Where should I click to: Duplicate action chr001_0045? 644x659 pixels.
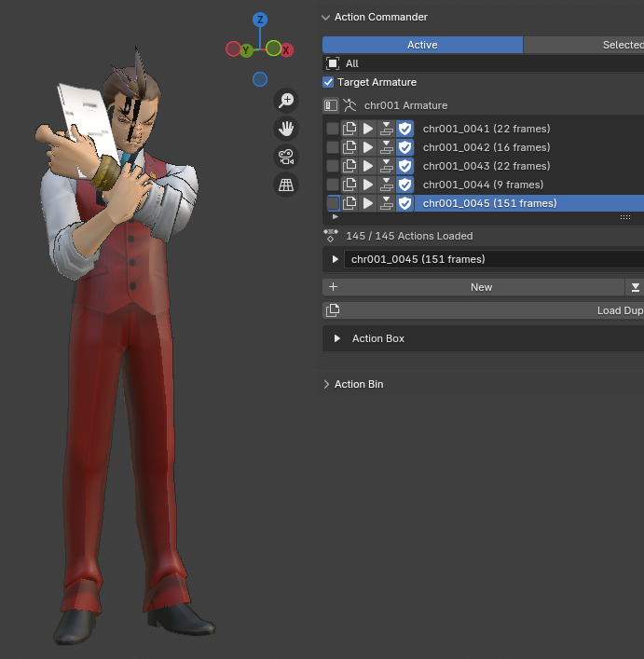click(x=349, y=203)
